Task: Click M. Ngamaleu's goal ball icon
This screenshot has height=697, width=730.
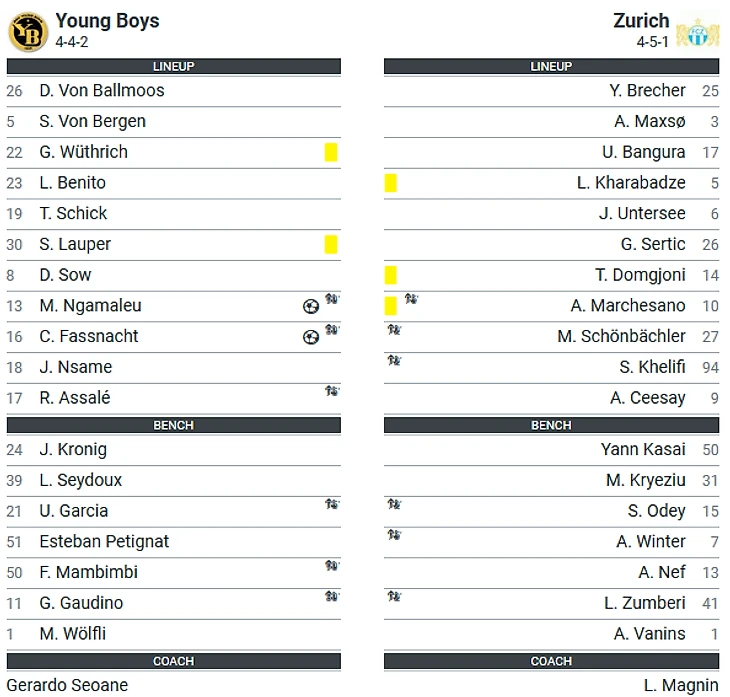Action: (x=310, y=307)
